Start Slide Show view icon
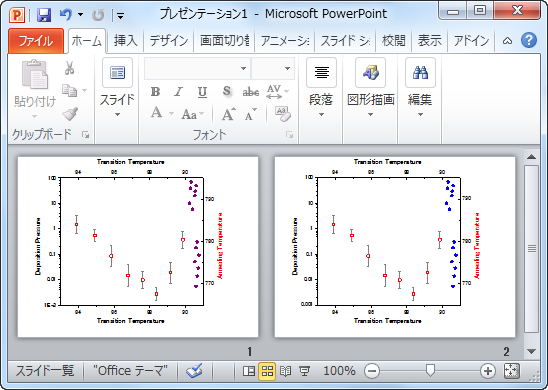 [x=304, y=371]
